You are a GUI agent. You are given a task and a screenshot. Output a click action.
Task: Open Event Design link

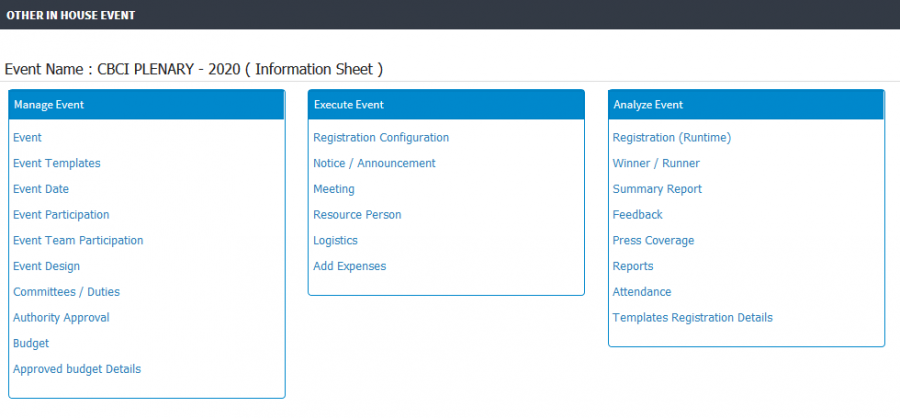(x=46, y=266)
